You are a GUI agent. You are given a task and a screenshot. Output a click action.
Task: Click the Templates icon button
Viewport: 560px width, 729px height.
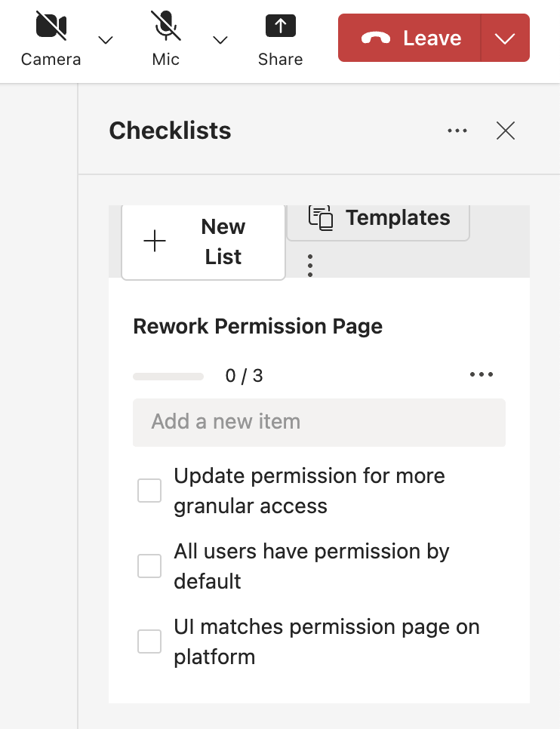click(x=322, y=217)
